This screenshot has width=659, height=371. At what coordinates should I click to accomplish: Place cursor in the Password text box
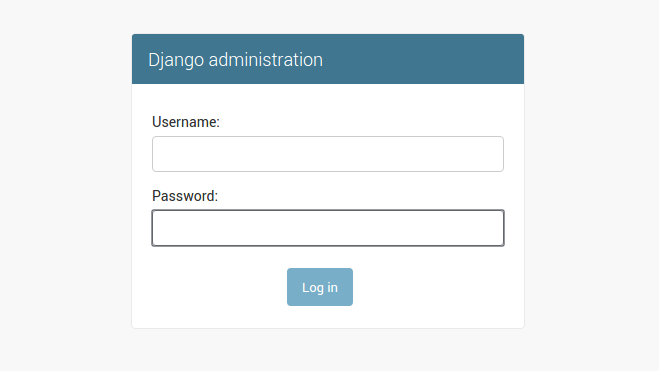click(x=328, y=228)
